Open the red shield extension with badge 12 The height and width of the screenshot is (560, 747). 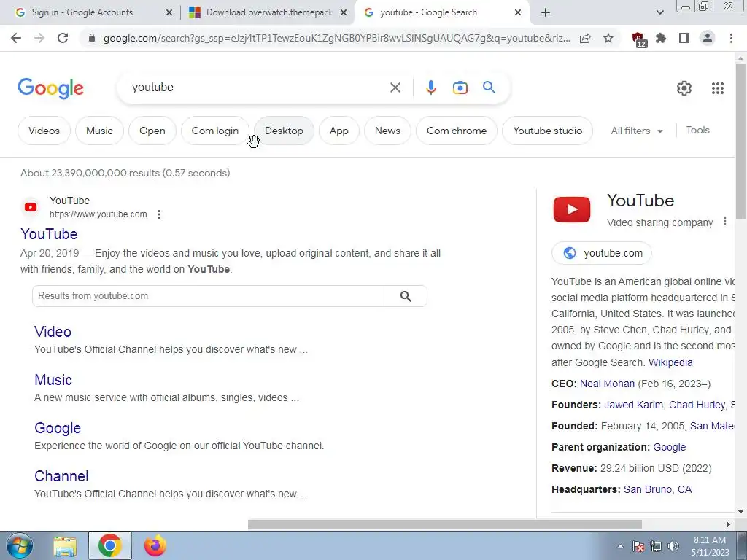[x=639, y=39]
